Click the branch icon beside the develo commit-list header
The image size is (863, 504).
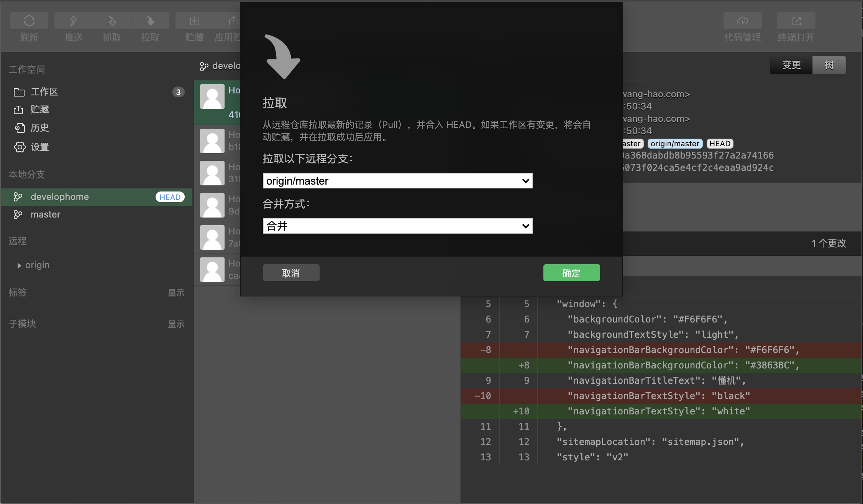coord(204,67)
